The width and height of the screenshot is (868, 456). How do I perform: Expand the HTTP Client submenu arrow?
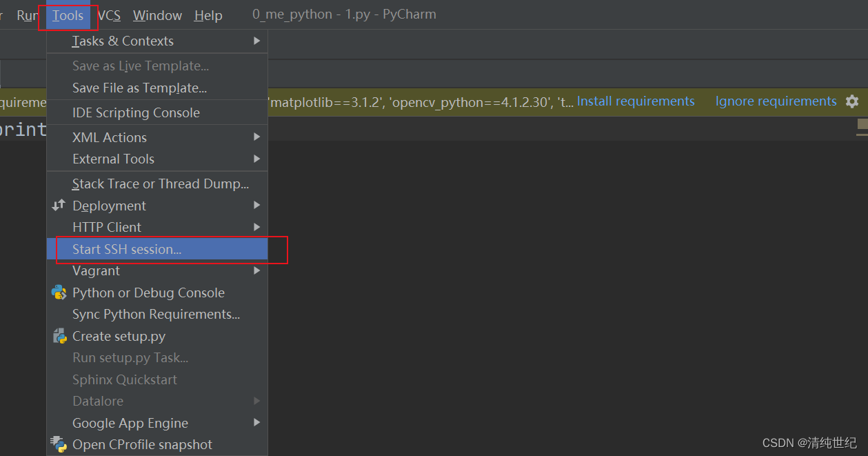click(256, 227)
